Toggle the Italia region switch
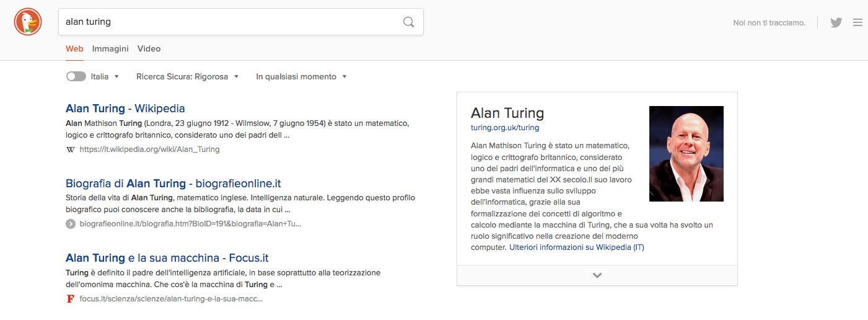This screenshot has width=868, height=320. point(76,76)
